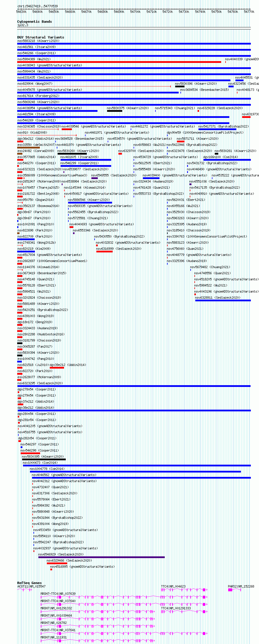This screenshot has width=259, height=644.
Task: Click nsv5886546 (Almarri2020) label
Action: pos(89,200)
